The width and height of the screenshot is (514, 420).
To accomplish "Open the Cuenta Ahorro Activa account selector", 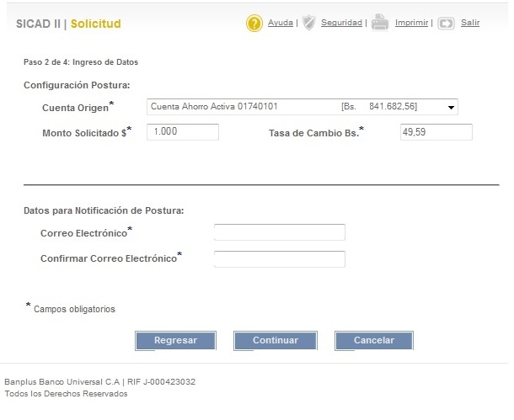I will 303,107.
